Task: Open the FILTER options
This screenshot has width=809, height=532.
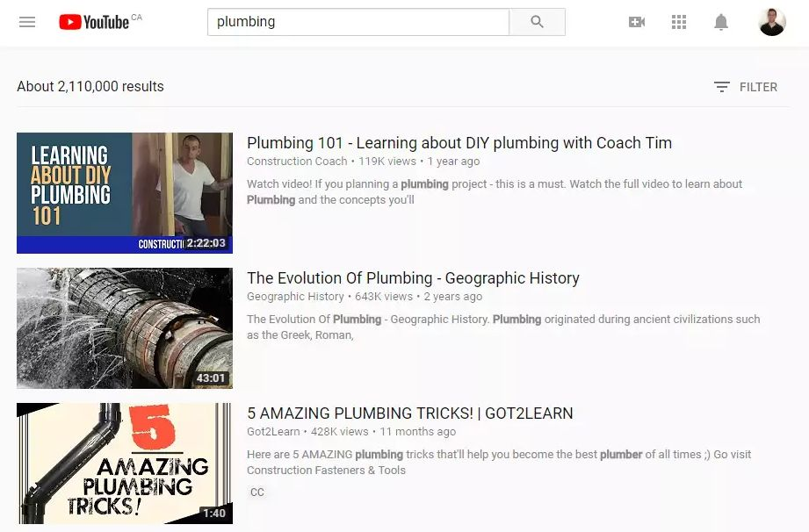Action: tap(745, 87)
